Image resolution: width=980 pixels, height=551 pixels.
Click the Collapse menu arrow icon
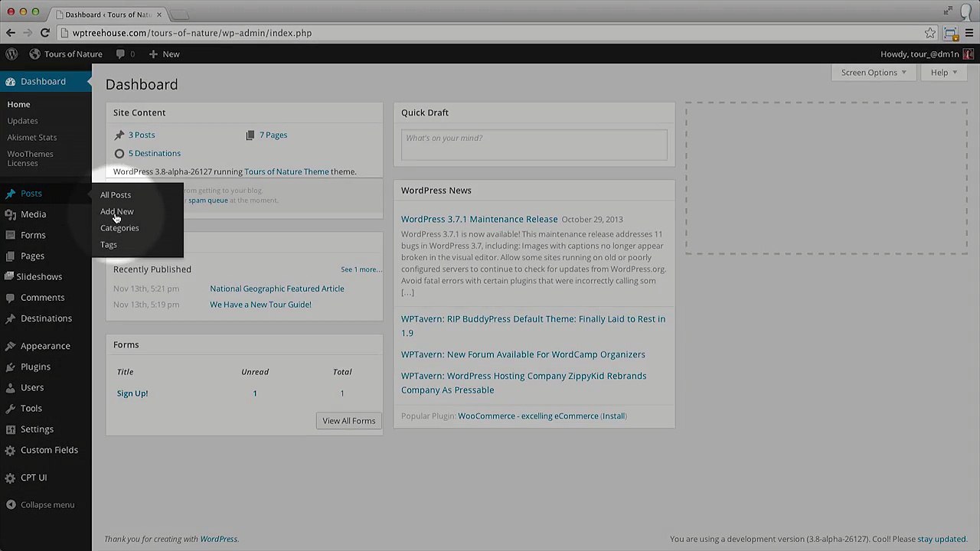[x=10, y=505]
